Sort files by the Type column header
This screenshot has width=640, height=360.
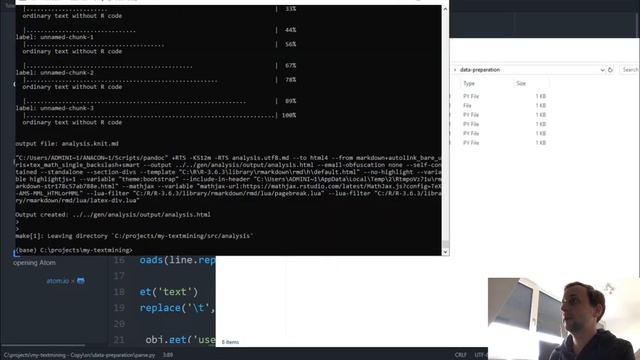pos(469,83)
